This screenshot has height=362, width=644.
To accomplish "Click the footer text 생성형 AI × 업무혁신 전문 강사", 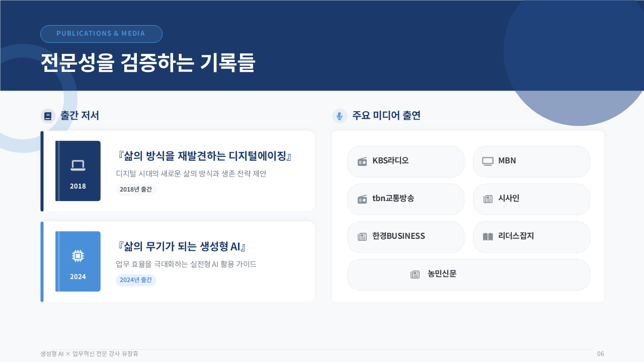I will pos(89,354).
